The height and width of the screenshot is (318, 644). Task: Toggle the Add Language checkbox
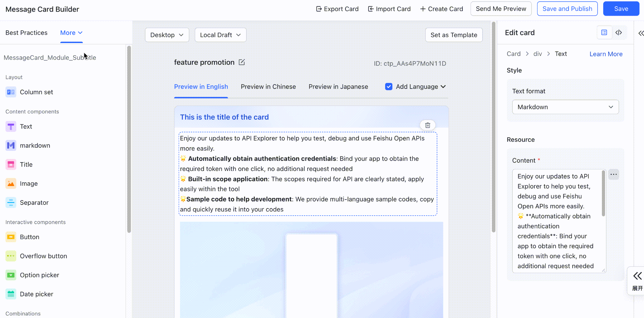click(x=389, y=87)
